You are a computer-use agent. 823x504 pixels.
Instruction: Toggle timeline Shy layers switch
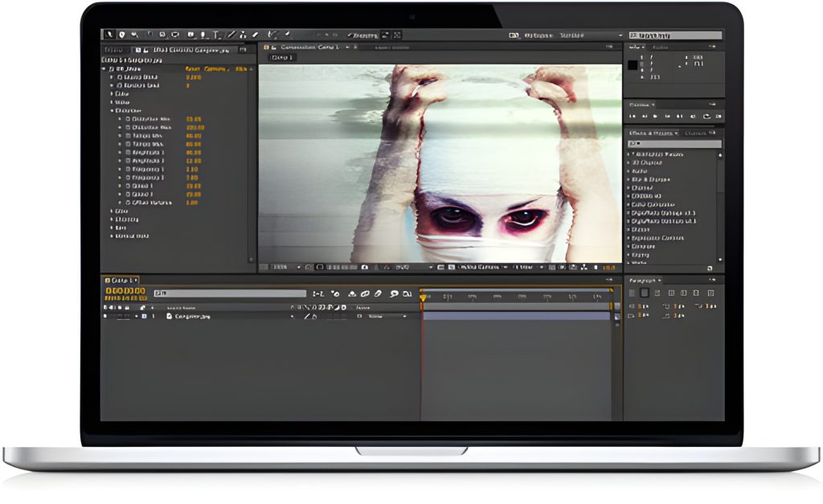pyautogui.click(x=352, y=294)
